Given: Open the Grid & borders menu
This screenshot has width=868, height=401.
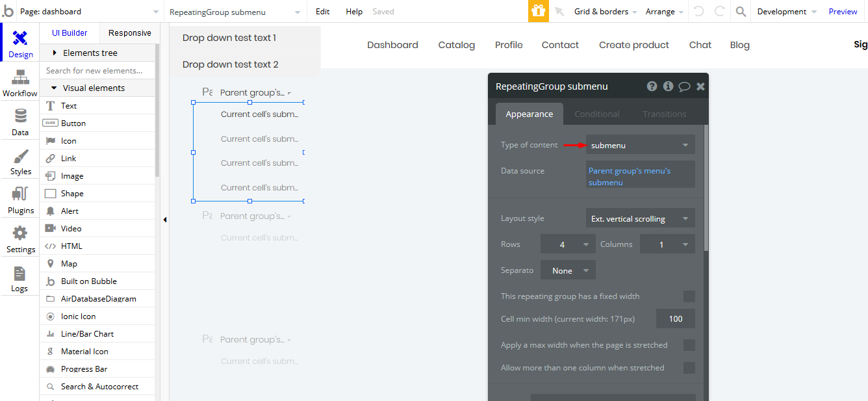Looking at the screenshot, I should 606,12.
